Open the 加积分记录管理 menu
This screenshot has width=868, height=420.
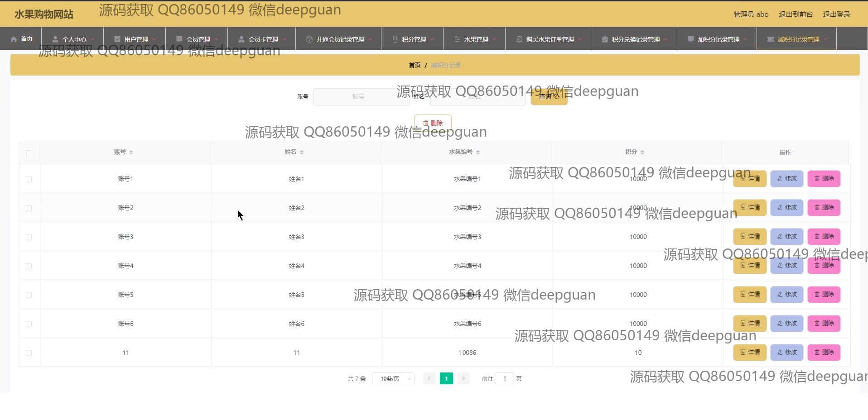[718, 39]
